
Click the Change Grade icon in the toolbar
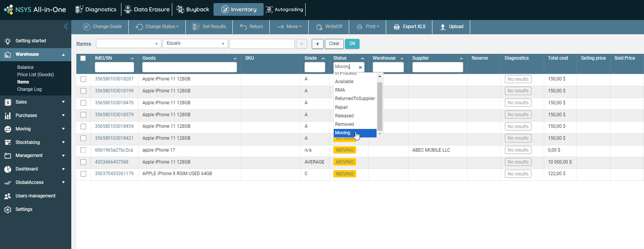(87, 27)
